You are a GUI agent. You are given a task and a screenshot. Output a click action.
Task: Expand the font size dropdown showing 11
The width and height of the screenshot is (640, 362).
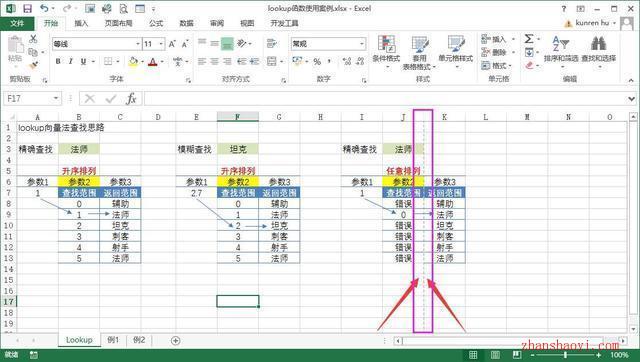click(161, 44)
